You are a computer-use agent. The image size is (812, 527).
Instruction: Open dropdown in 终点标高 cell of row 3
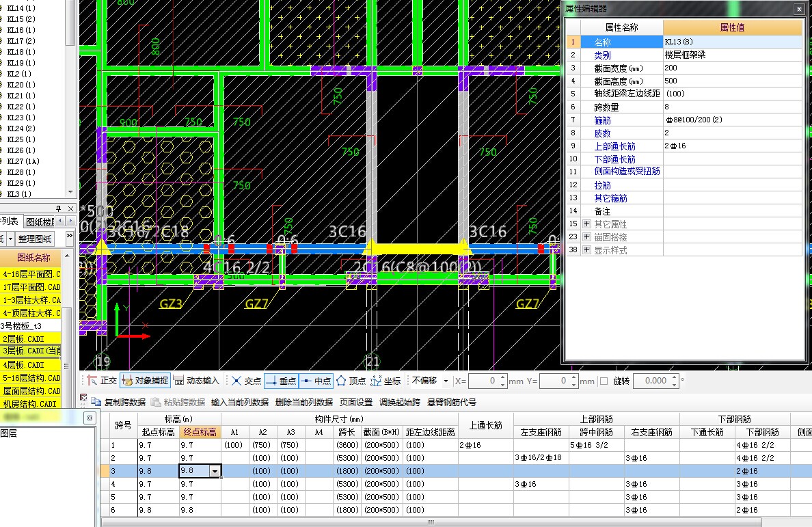click(x=215, y=471)
